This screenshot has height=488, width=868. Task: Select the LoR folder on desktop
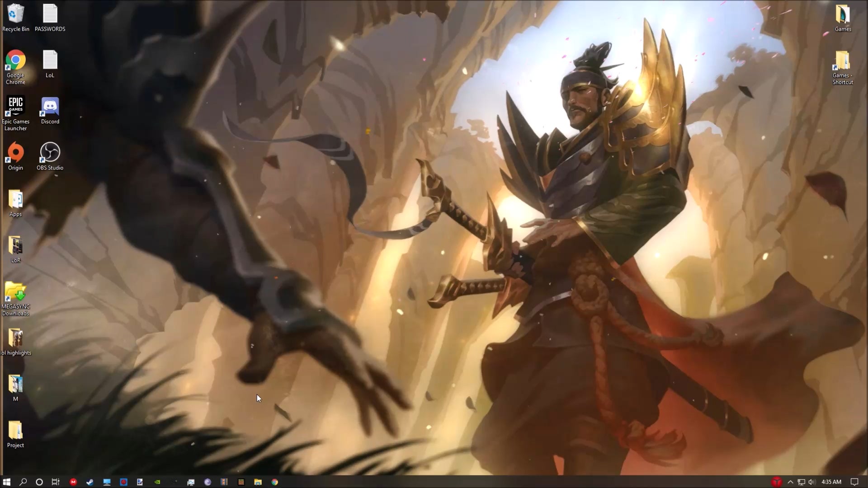click(15, 249)
